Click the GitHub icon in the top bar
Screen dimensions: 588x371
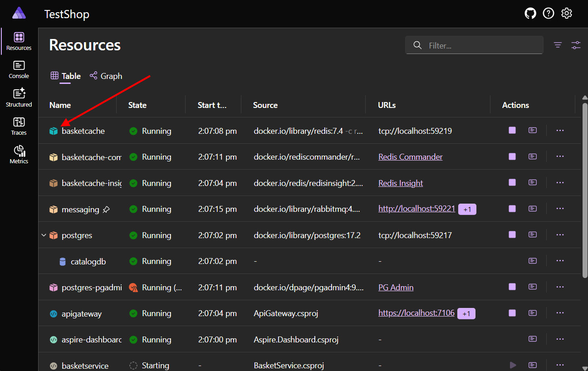click(x=530, y=13)
